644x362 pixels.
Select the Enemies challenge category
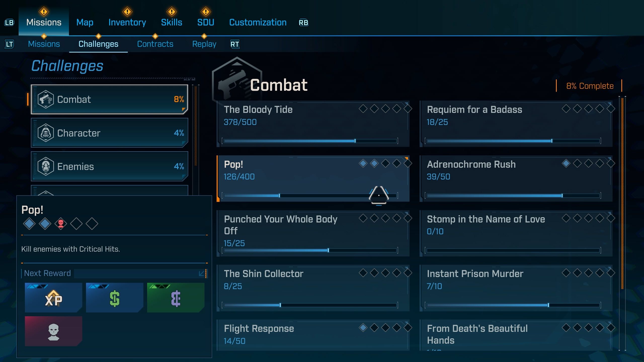pyautogui.click(x=109, y=166)
